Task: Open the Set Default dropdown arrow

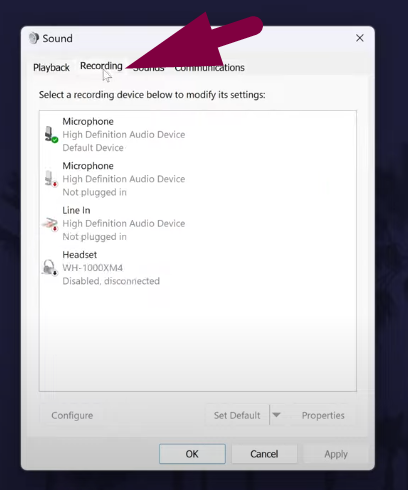Action: 276,415
